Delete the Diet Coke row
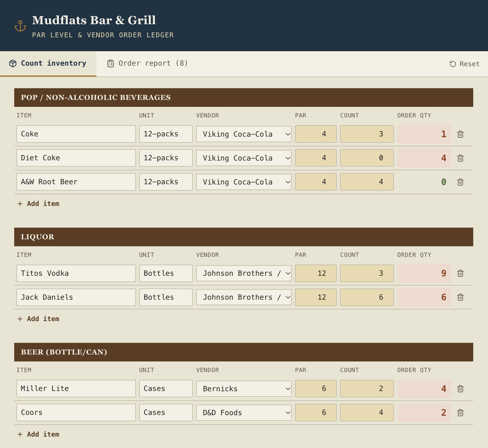The width and height of the screenshot is (488, 448). [460, 158]
